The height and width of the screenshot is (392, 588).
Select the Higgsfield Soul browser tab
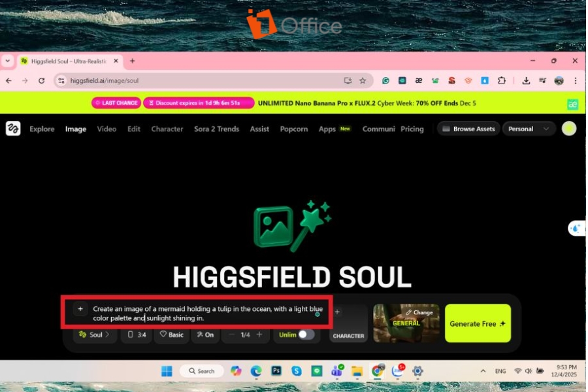coord(69,61)
